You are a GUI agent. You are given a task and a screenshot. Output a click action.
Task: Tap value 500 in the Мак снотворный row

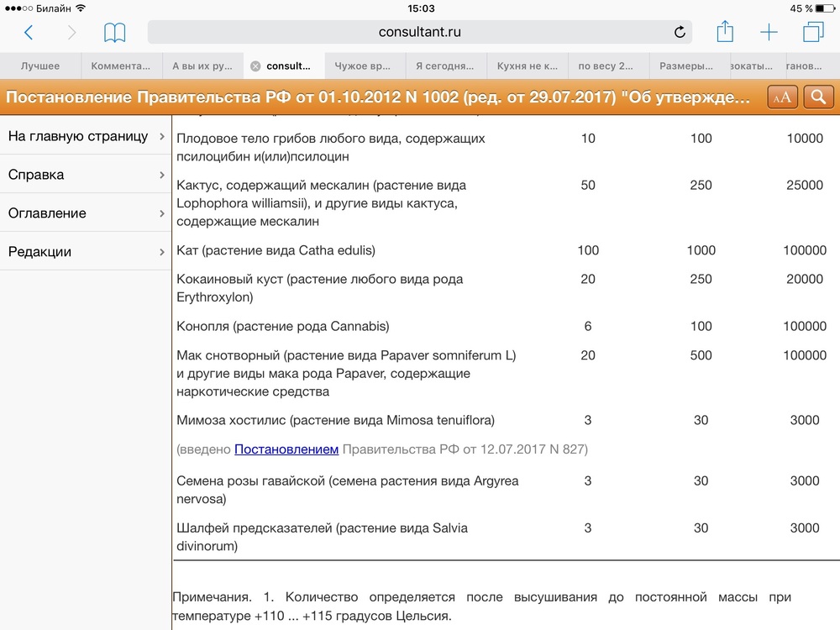[x=701, y=355]
